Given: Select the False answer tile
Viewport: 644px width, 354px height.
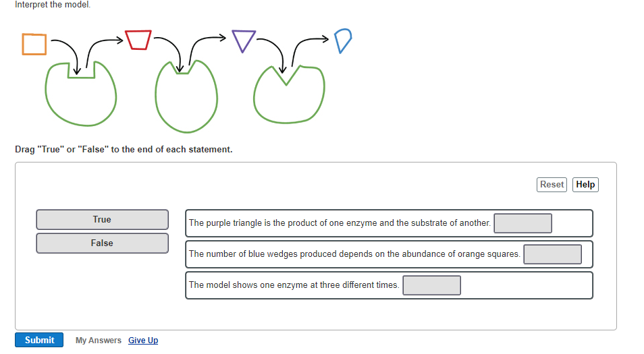Looking at the screenshot, I should pyautogui.click(x=102, y=243).
